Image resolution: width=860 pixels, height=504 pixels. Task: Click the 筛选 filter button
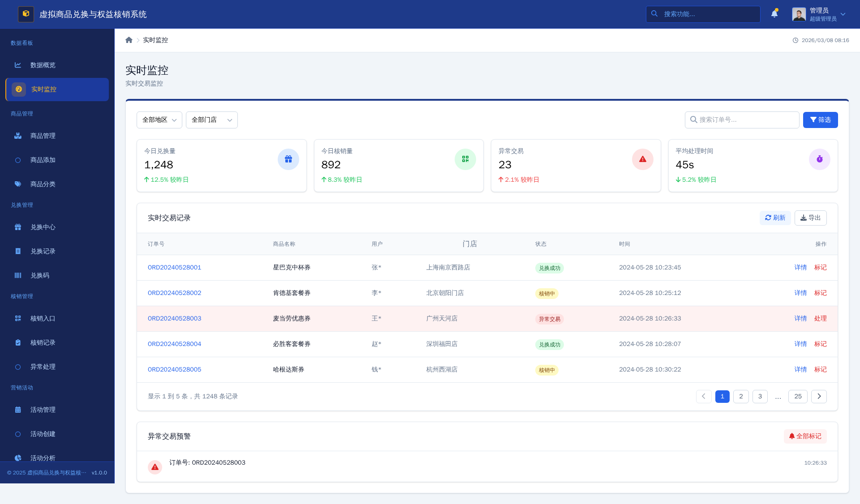820,120
